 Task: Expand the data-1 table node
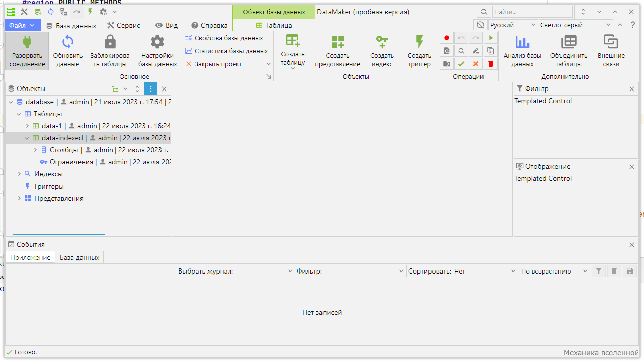click(x=28, y=126)
